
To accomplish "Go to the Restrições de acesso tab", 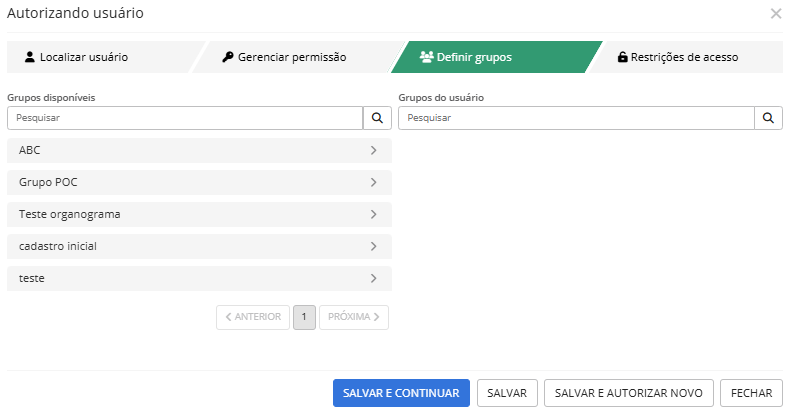I will pos(685,57).
